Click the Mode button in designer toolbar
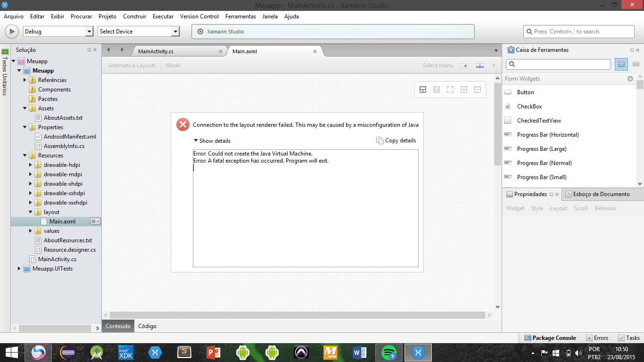The height and width of the screenshot is (362, 644). pos(173,66)
